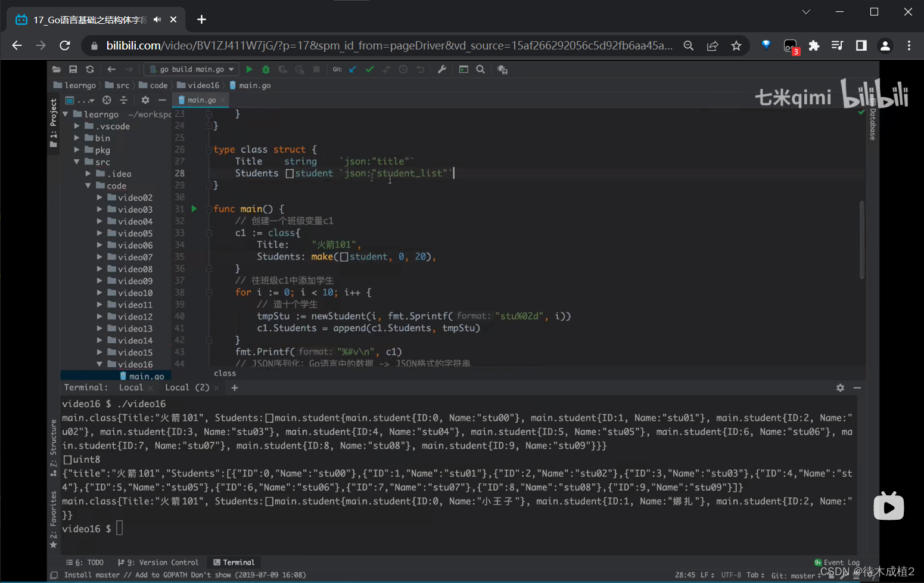Select the video14 folder in tree

click(x=129, y=340)
